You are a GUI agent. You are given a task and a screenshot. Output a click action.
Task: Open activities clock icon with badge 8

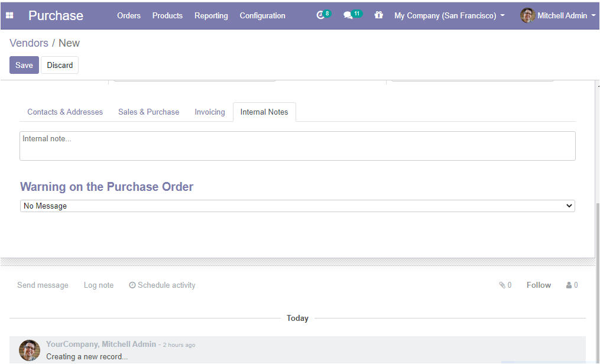(x=323, y=15)
